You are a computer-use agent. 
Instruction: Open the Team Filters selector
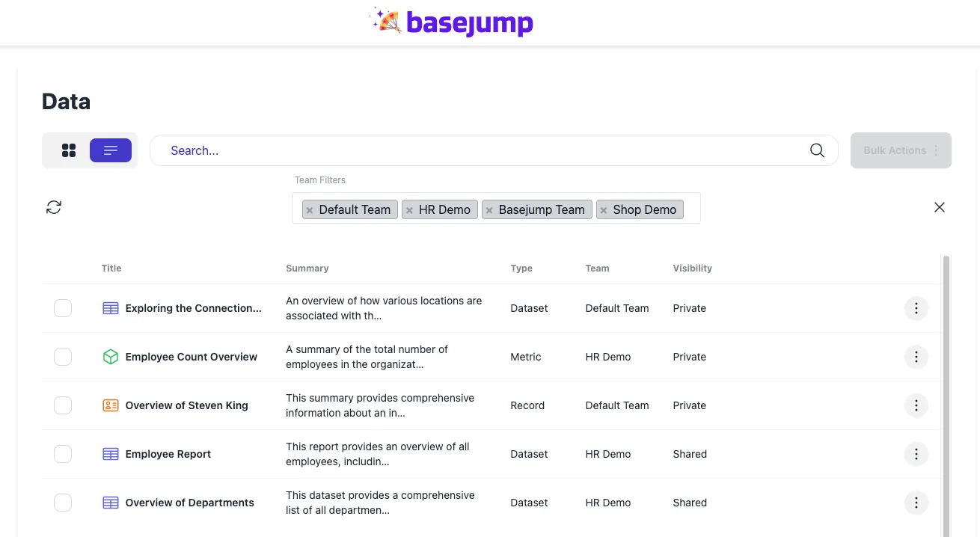point(496,208)
